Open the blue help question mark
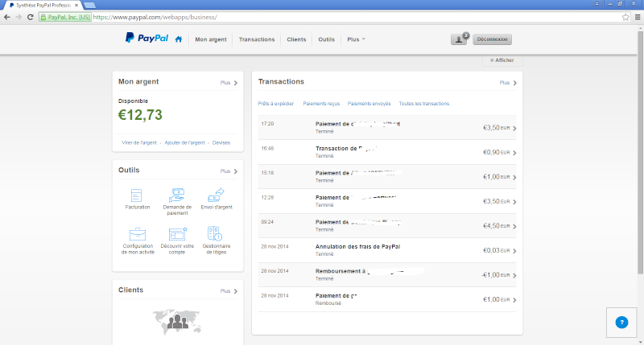 (x=621, y=323)
